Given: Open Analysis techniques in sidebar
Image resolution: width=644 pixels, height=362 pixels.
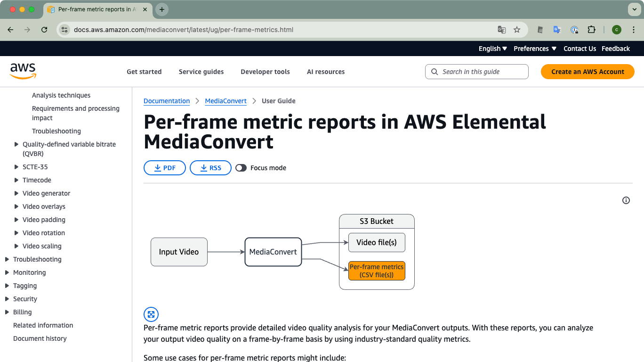Looking at the screenshot, I should pos(61,95).
